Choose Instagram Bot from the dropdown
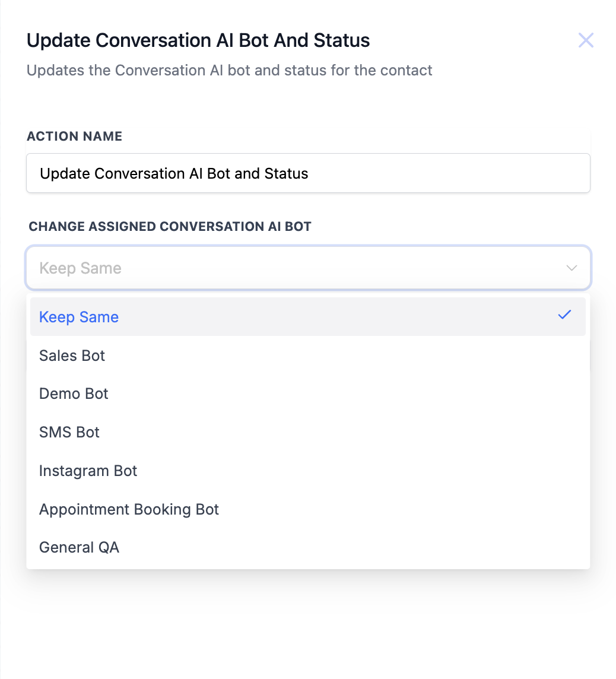616x679 pixels. [x=88, y=471]
